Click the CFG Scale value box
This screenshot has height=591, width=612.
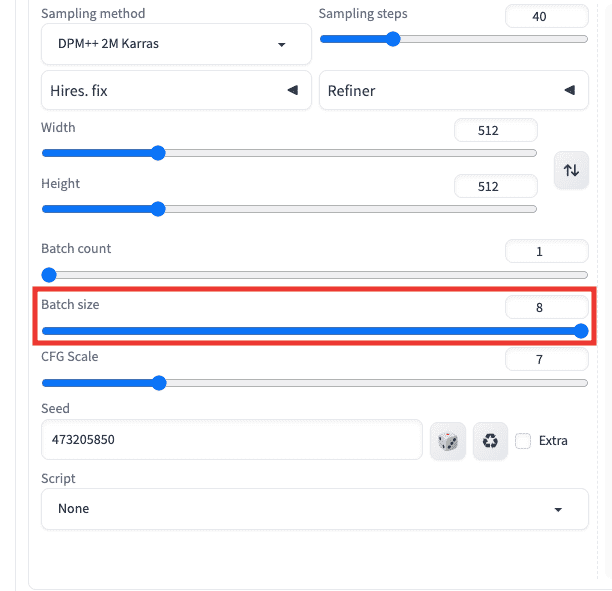coord(546,359)
